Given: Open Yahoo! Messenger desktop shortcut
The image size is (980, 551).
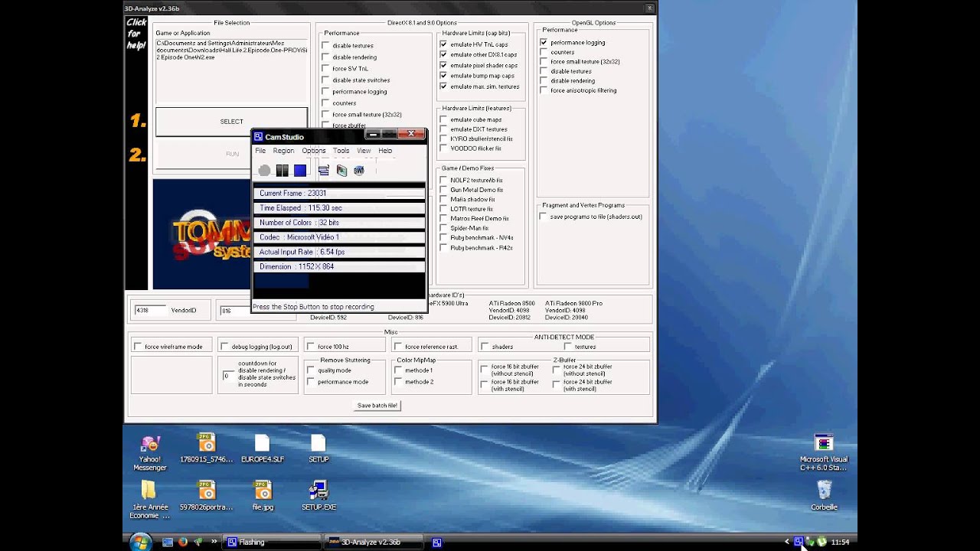Looking at the screenshot, I should [x=150, y=453].
